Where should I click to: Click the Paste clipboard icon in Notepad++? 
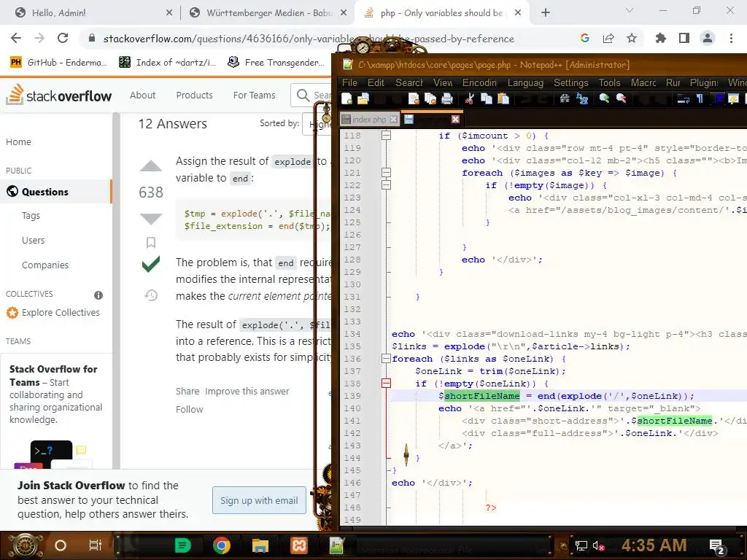503,98
